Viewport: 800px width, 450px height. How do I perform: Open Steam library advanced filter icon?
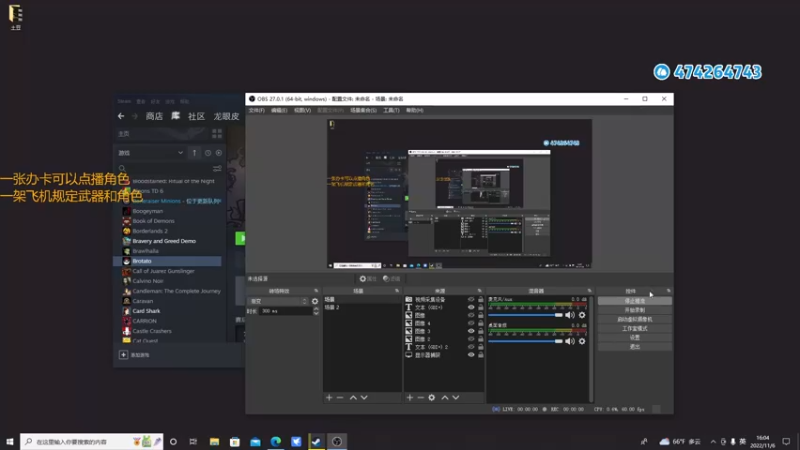[x=217, y=168]
